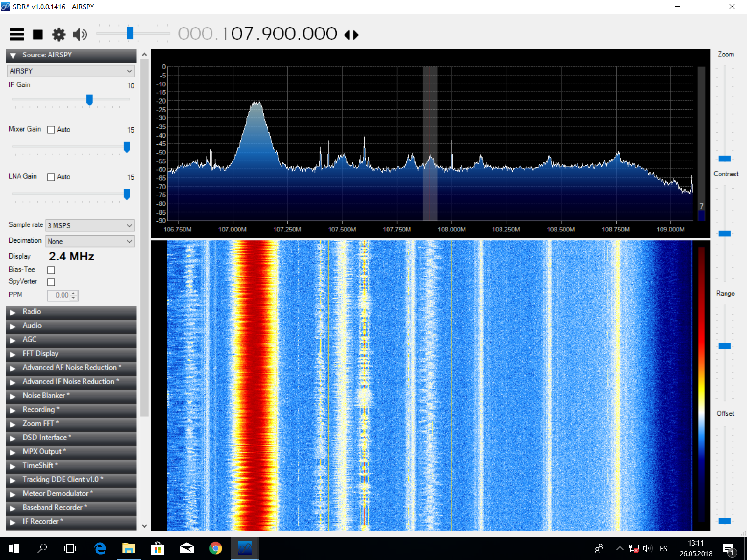The height and width of the screenshot is (560, 747).
Task: Enable Mixer Gain Auto checkbox
Action: click(51, 130)
